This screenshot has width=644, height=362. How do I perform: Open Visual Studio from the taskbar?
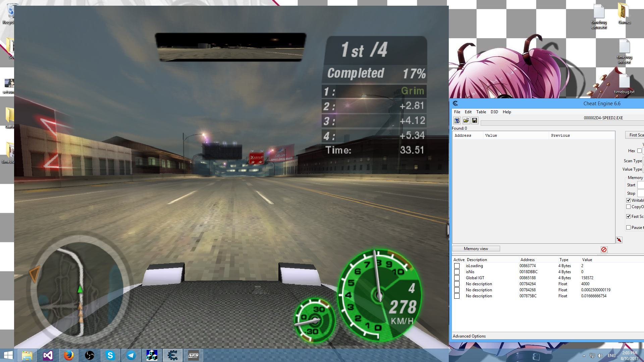[48, 355]
